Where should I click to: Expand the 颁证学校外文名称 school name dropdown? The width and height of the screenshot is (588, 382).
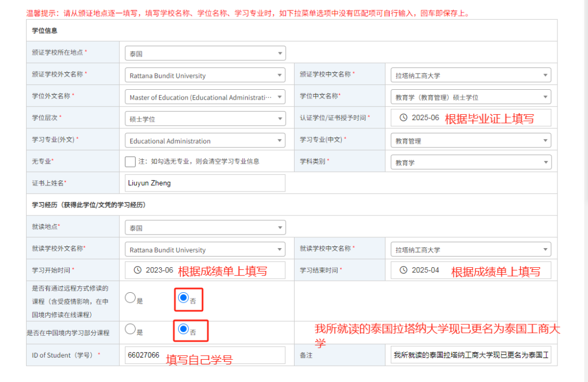coord(205,75)
